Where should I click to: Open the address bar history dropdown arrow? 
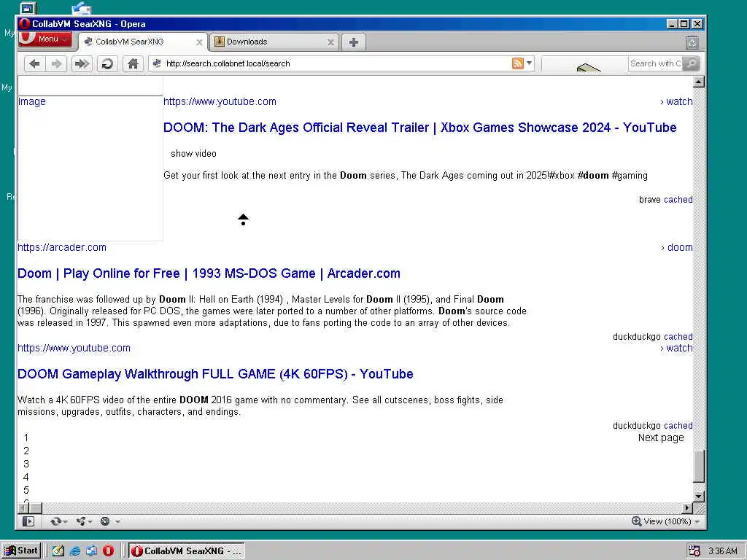tap(529, 63)
